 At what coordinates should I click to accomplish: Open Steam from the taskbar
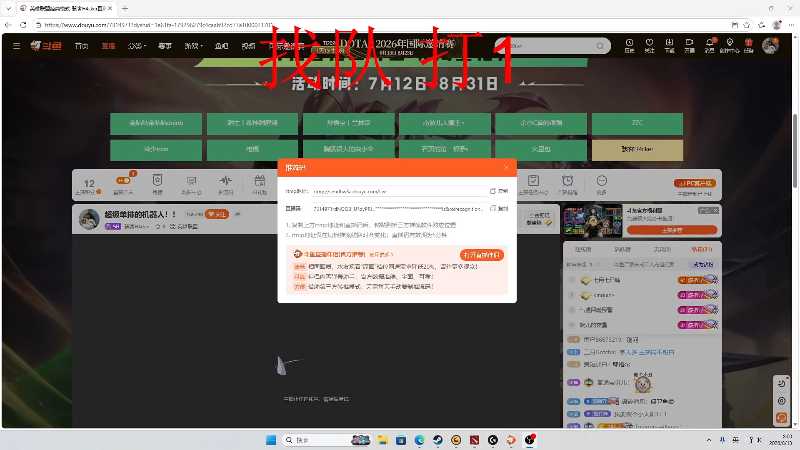[x=438, y=440]
